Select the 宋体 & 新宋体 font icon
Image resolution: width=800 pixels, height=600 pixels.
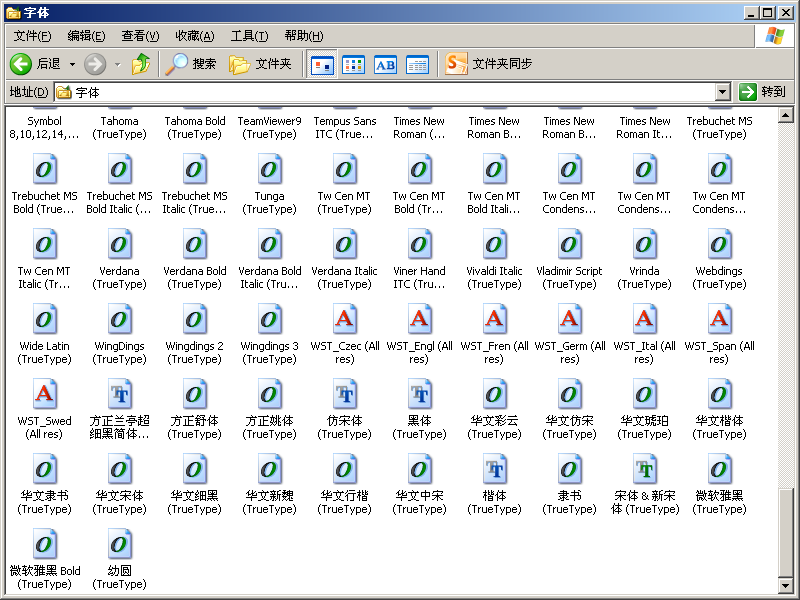(x=644, y=469)
